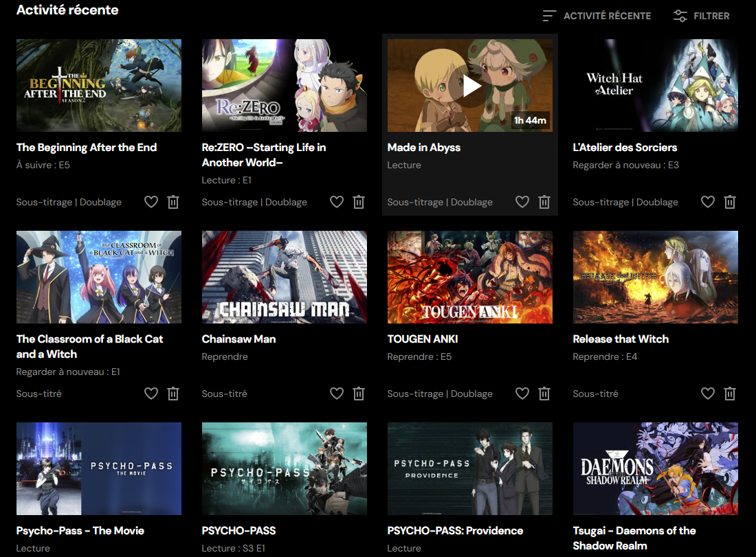Play Made in Abyss from its thumbnail
This screenshot has height=557, width=756.
pos(470,85)
